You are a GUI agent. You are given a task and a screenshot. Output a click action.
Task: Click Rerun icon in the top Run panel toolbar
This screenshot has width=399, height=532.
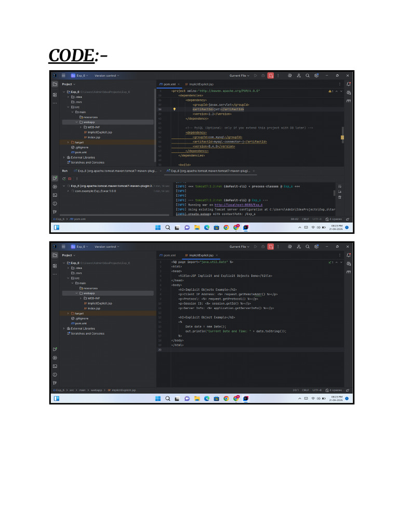(64, 179)
